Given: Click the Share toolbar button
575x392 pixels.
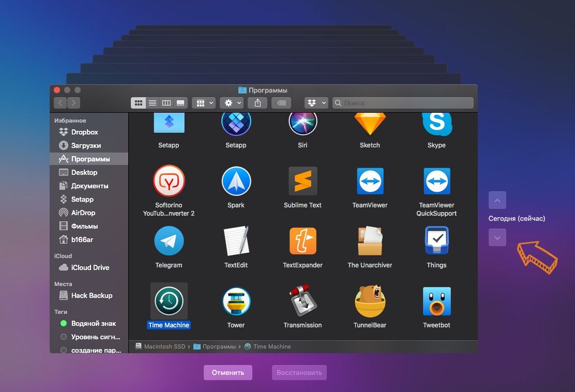Looking at the screenshot, I should click(258, 103).
